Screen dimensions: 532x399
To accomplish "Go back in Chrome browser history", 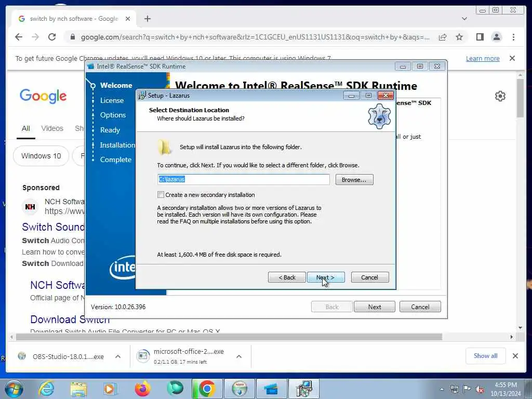I will point(19,37).
